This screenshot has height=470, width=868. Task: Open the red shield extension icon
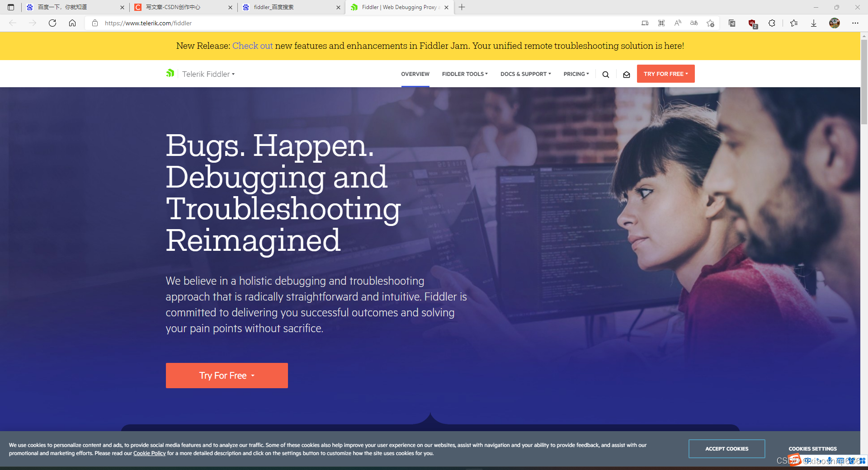pos(752,23)
